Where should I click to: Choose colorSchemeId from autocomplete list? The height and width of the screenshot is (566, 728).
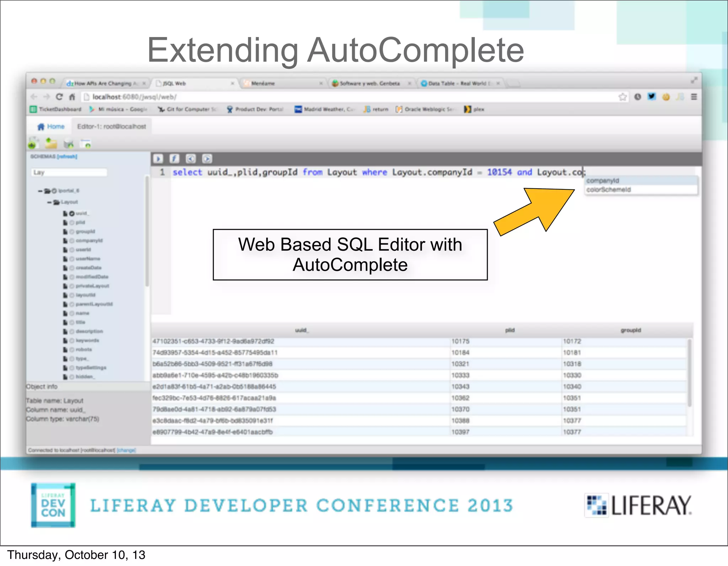[641, 190]
